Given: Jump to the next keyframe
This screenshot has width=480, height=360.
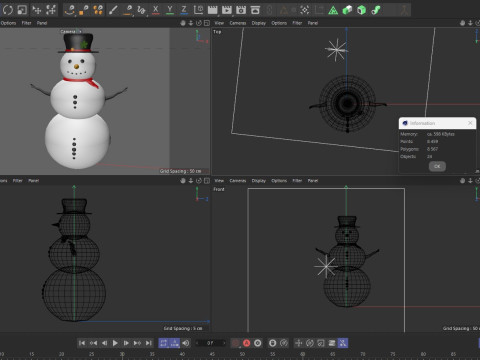Looking at the screenshot, I should [137, 343].
